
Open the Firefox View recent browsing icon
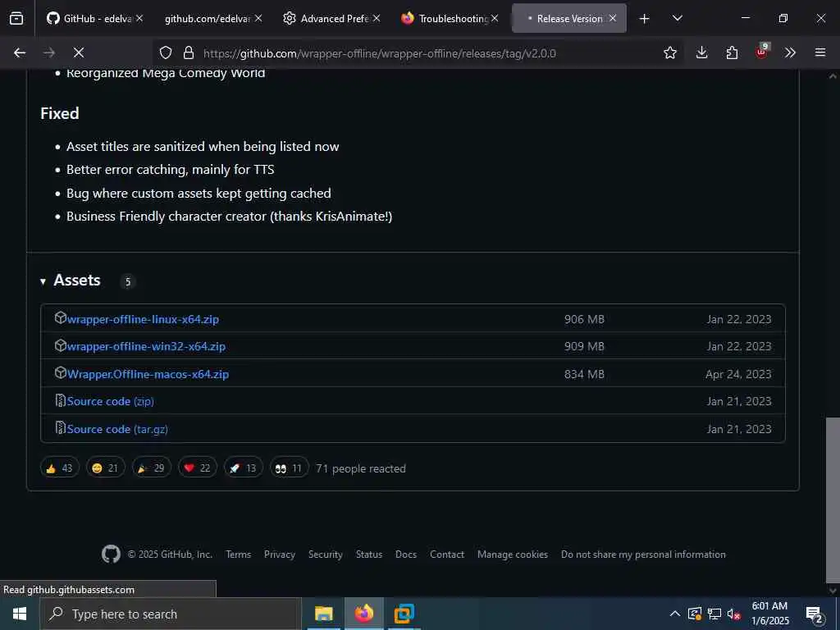click(x=16, y=18)
